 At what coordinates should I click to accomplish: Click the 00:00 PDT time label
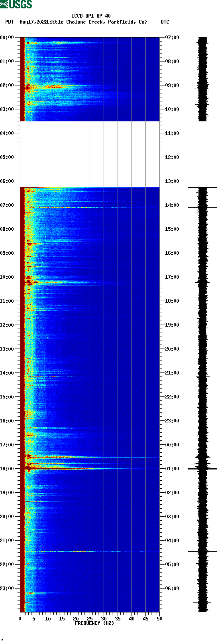click(x=7, y=38)
